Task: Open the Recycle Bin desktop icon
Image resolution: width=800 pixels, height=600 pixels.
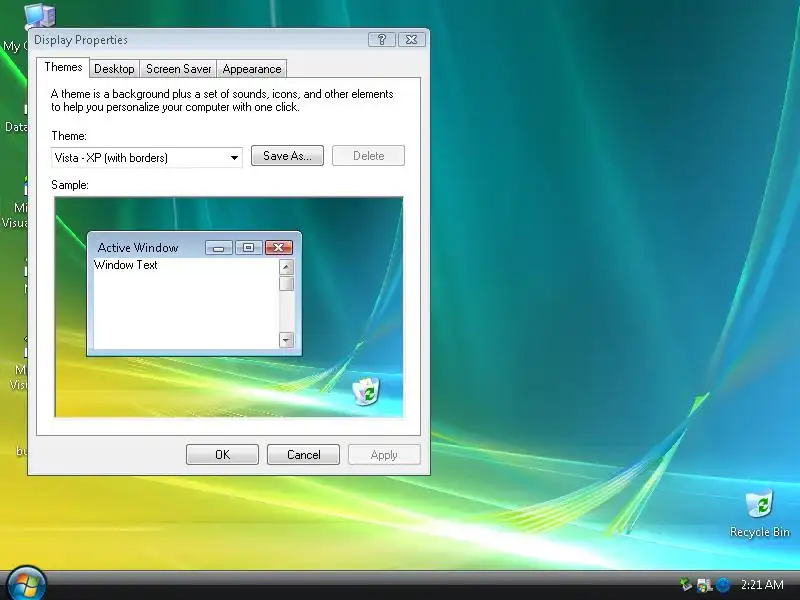Action: [x=759, y=513]
